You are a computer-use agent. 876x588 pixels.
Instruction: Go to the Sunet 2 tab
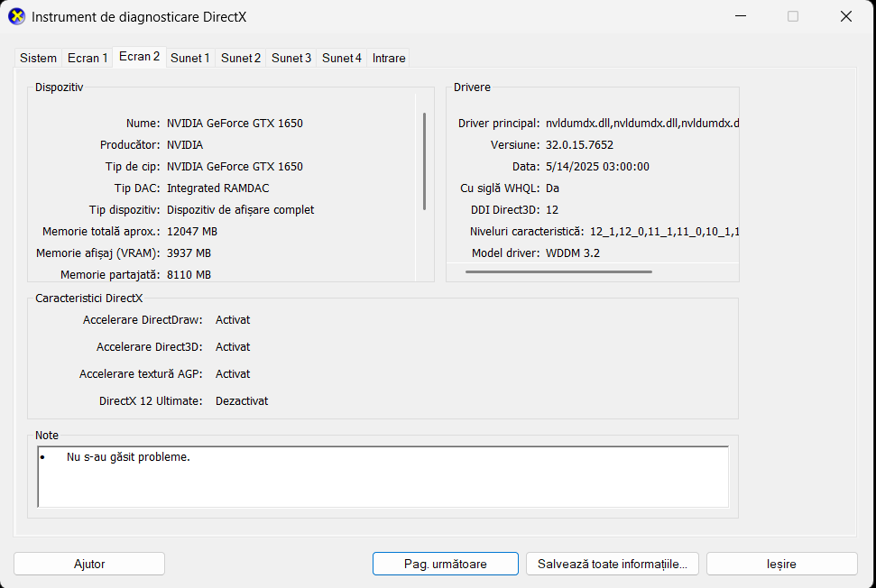[240, 58]
